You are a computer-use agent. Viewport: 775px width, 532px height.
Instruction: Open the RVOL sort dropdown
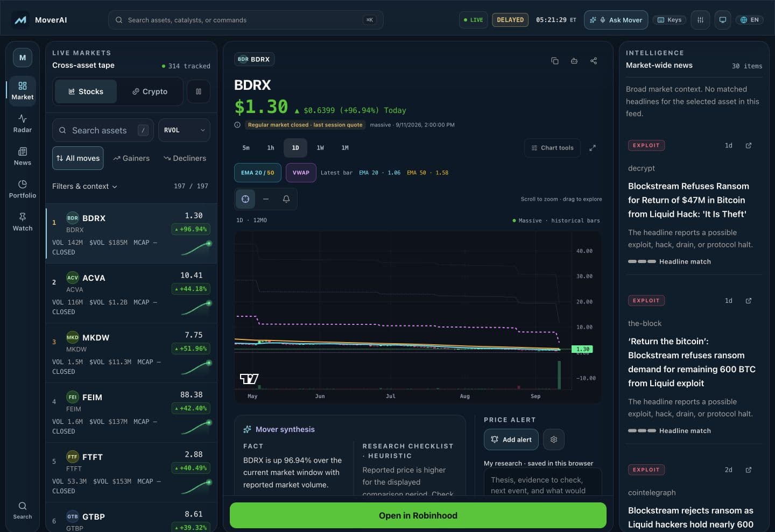185,130
